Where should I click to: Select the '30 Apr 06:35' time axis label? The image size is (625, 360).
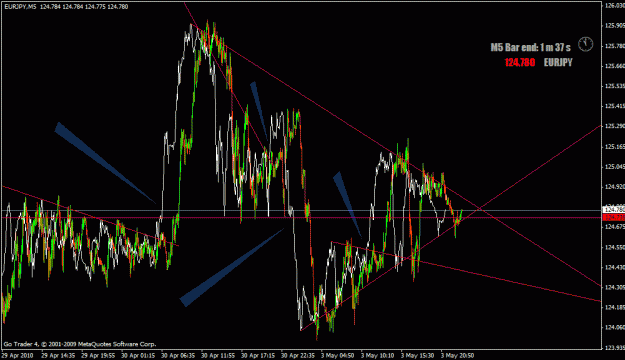click(x=178, y=355)
